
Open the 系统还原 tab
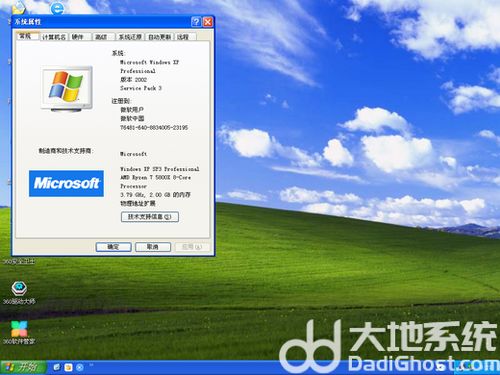(130, 37)
